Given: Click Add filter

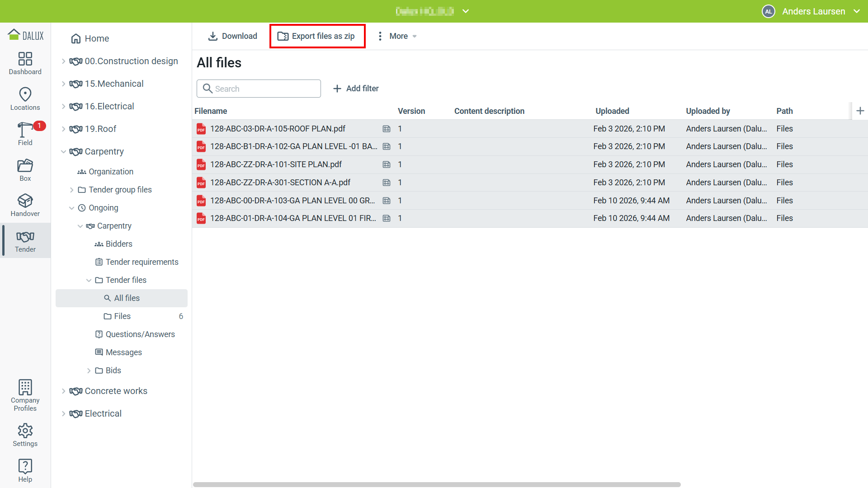Looking at the screenshot, I should tap(356, 89).
